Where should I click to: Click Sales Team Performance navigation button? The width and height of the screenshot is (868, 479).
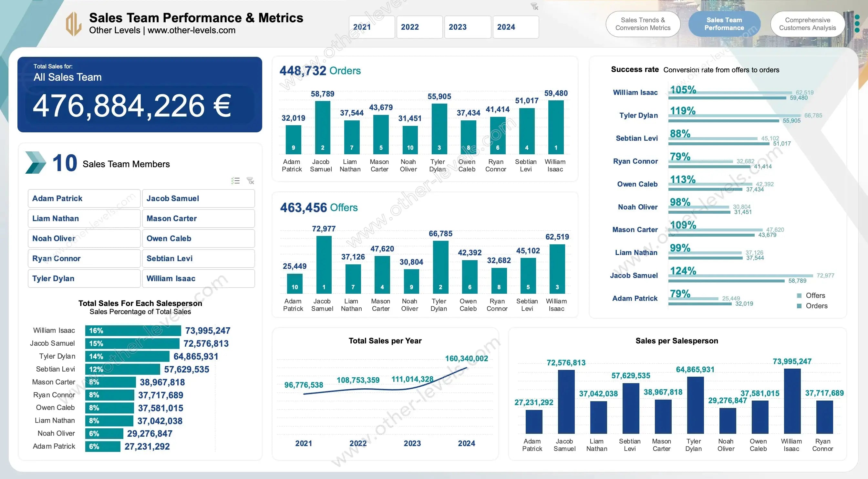pyautogui.click(x=724, y=24)
